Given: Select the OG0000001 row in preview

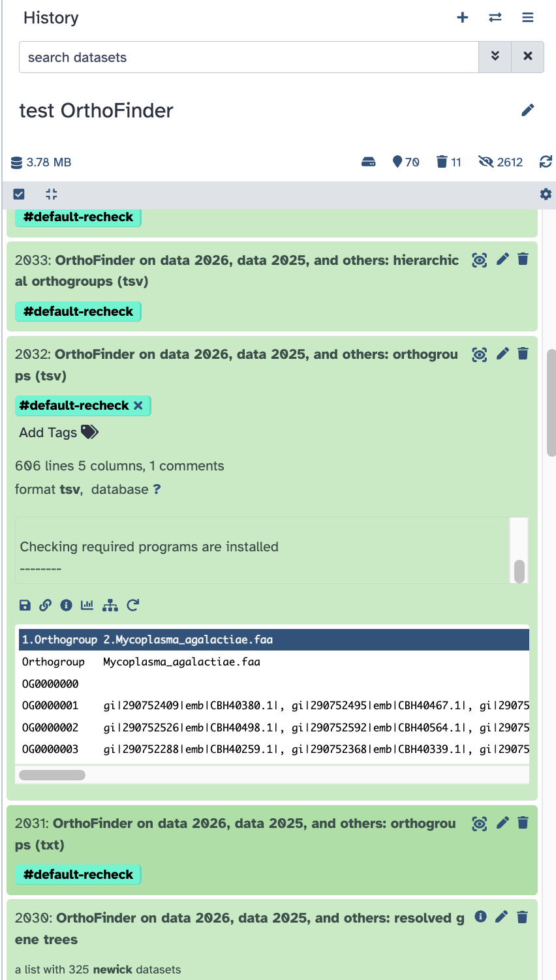Looking at the screenshot, I should point(274,705).
